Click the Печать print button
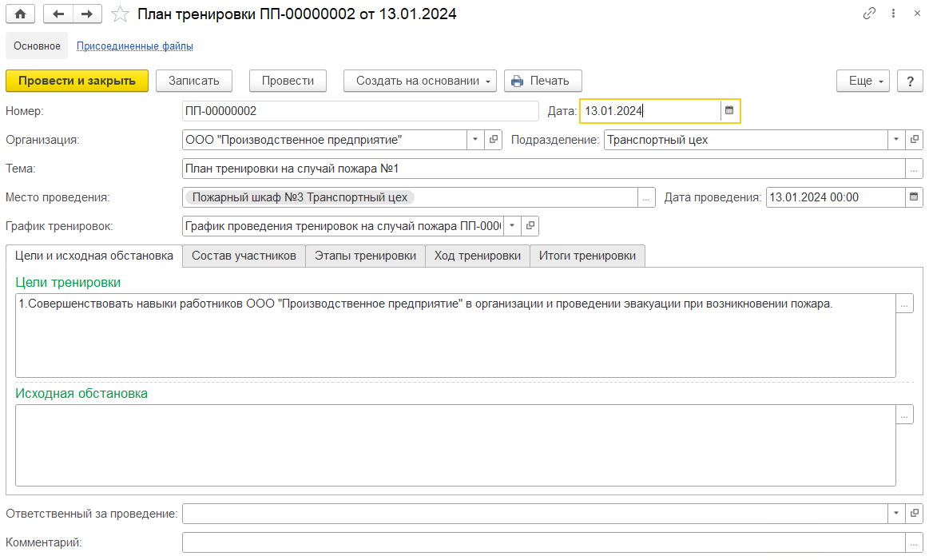Viewport: 929px width, 560px height. click(x=542, y=81)
